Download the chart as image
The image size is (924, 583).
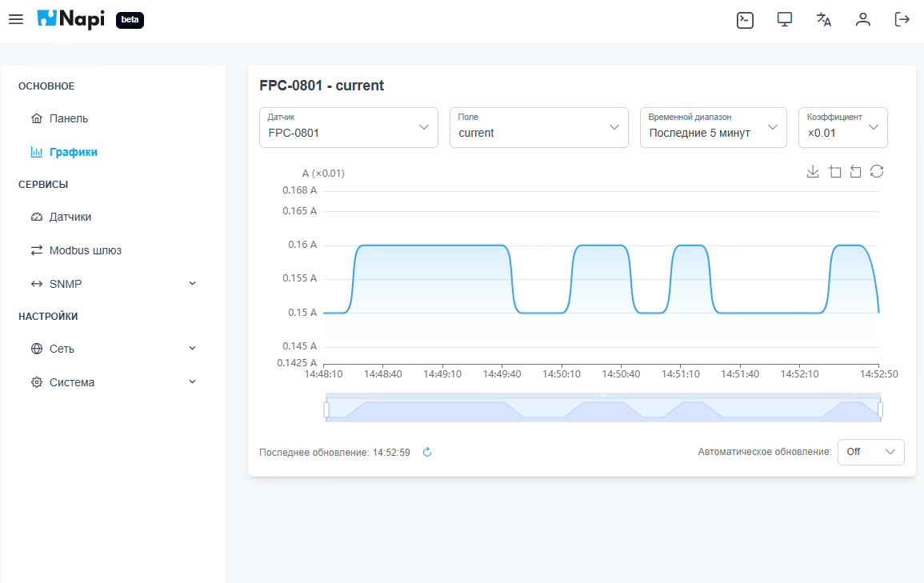click(x=813, y=172)
